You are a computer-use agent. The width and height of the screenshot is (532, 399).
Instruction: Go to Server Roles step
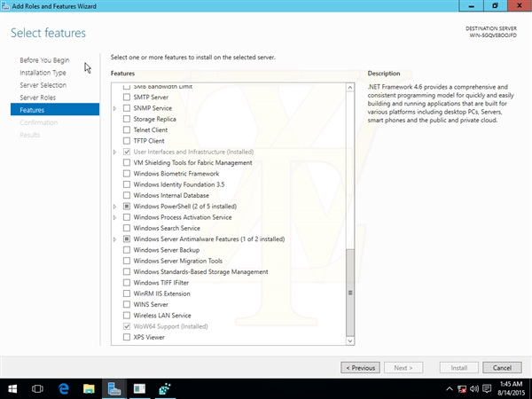point(37,98)
